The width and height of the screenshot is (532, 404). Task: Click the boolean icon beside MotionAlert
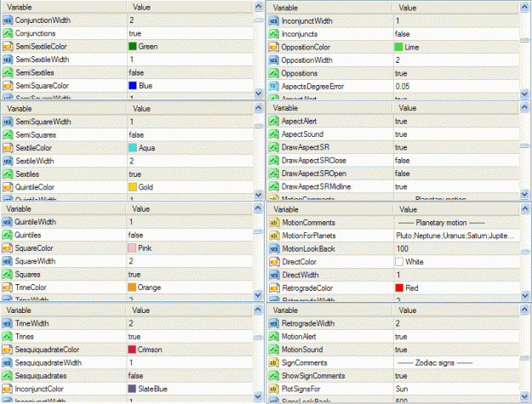coord(273,337)
